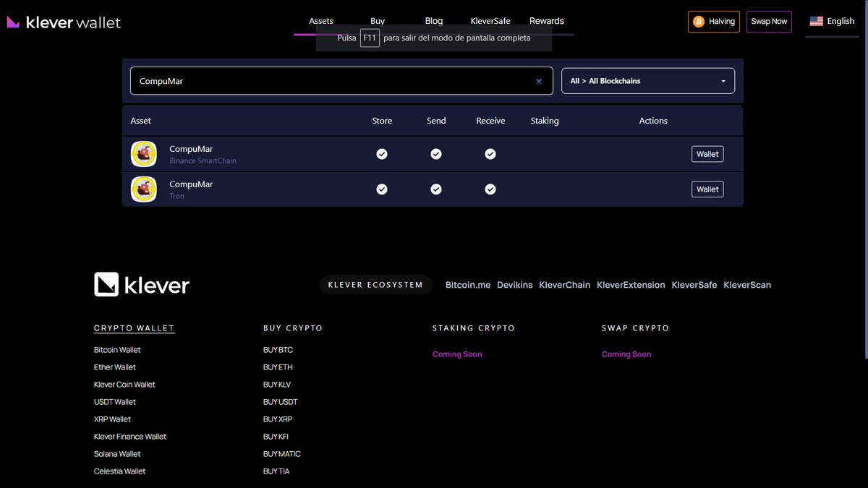Click Receive checkmark for CompuMar Tron
The image size is (868, 488).
point(490,189)
